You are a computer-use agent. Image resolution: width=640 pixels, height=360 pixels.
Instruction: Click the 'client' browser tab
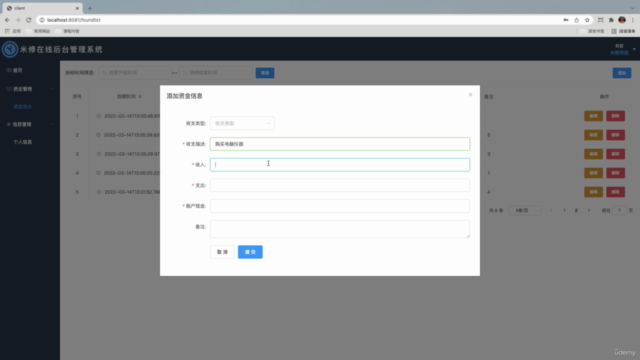(41, 8)
